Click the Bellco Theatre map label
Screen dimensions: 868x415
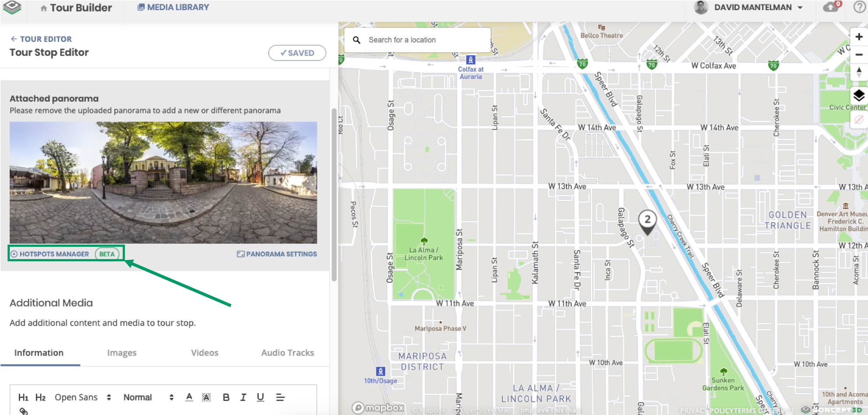[601, 35]
